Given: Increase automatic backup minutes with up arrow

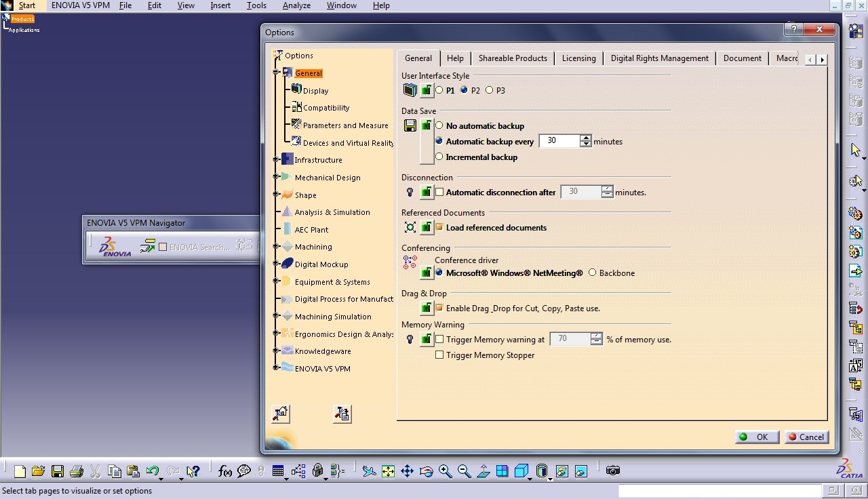Looking at the screenshot, I should tap(586, 138).
